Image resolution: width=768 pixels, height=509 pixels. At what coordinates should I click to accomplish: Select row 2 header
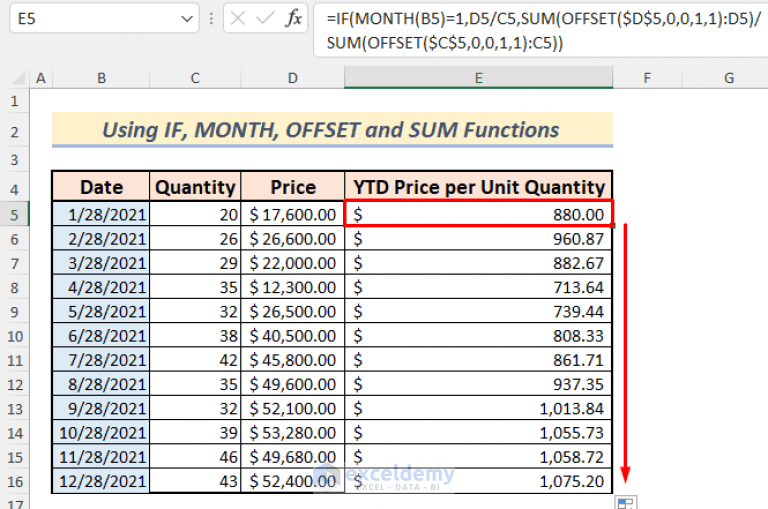[x=15, y=131]
